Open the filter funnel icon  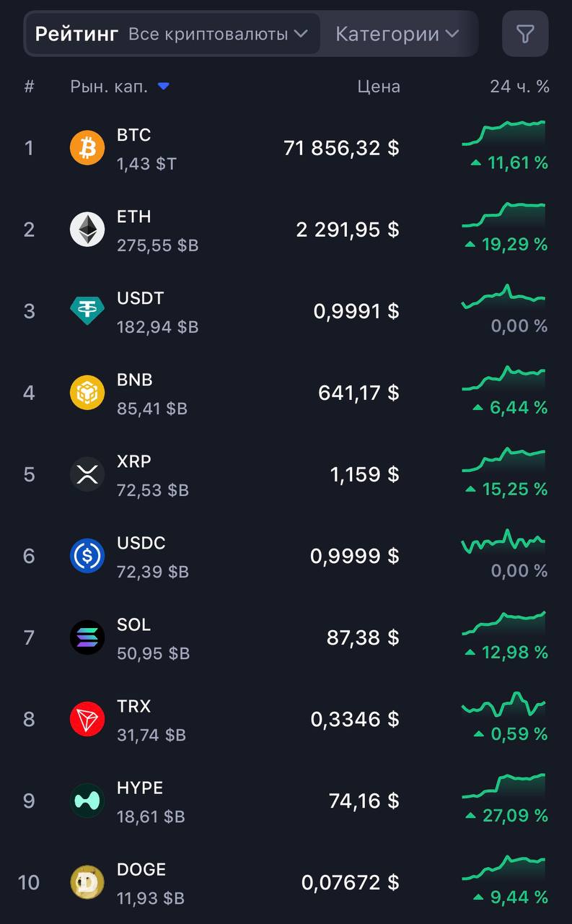[525, 34]
